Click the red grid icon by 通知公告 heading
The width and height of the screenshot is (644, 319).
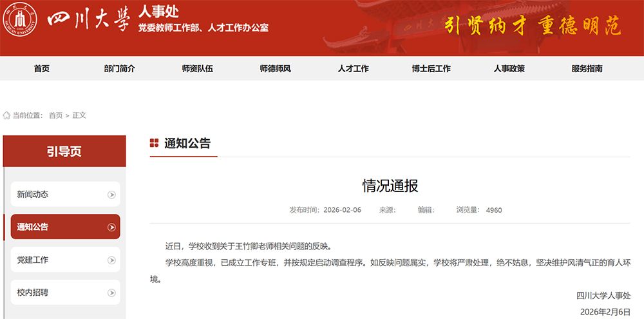click(154, 143)
